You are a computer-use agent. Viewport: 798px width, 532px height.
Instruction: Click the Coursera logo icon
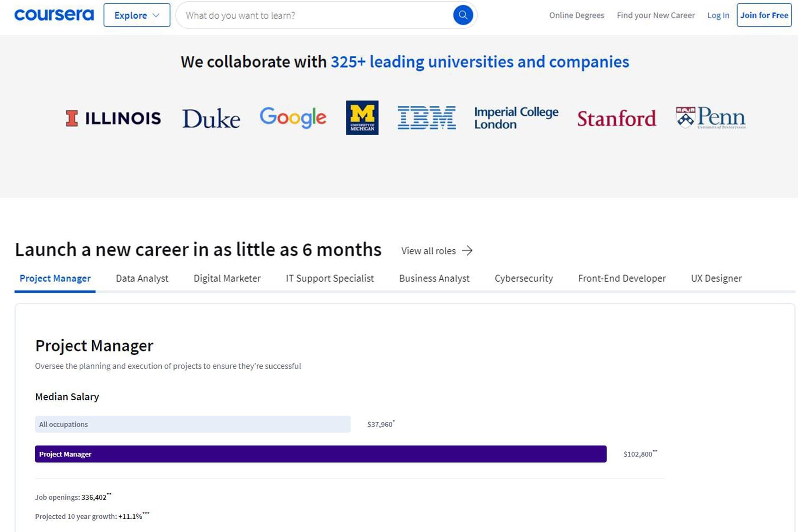click(54, 14)
